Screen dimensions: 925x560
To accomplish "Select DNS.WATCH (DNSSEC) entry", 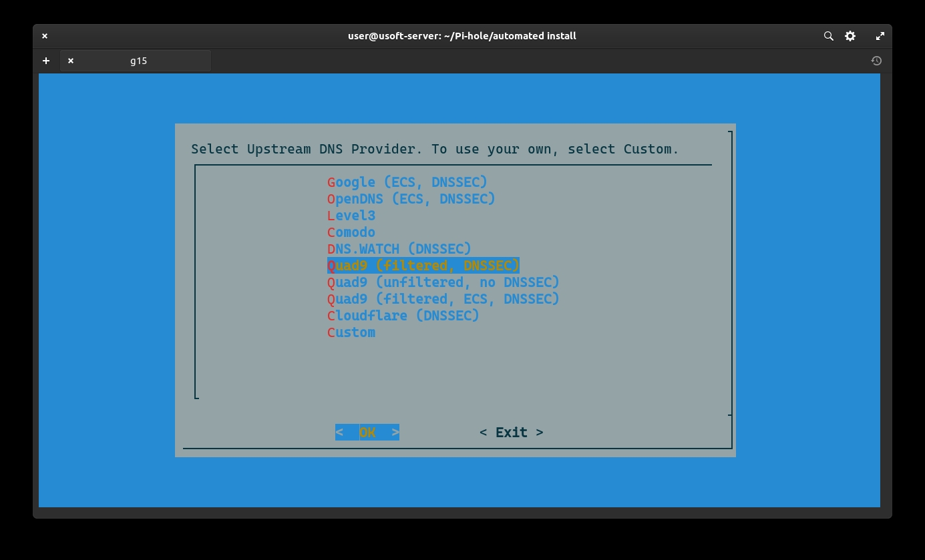I will click(399, 249).
